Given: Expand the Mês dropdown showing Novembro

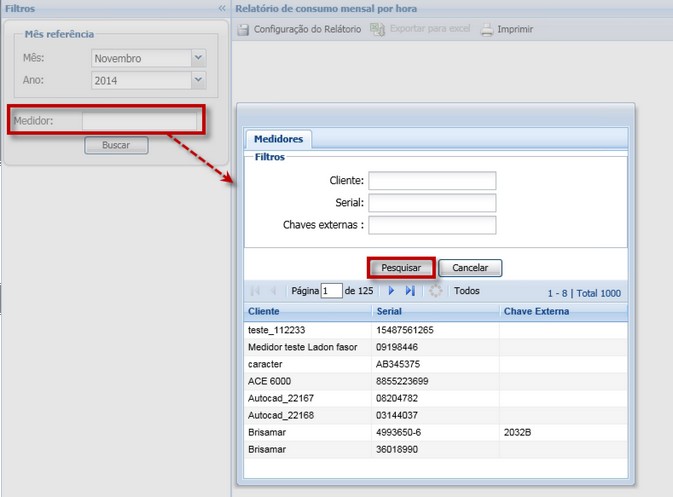Looking at the screenshot, I should pos(198,58).
